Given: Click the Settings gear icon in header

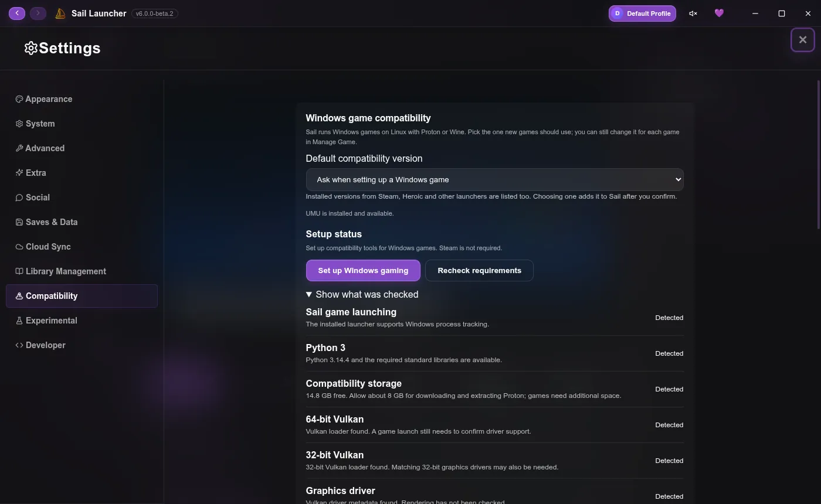Looking at the screenshot, I should point(31,48).
